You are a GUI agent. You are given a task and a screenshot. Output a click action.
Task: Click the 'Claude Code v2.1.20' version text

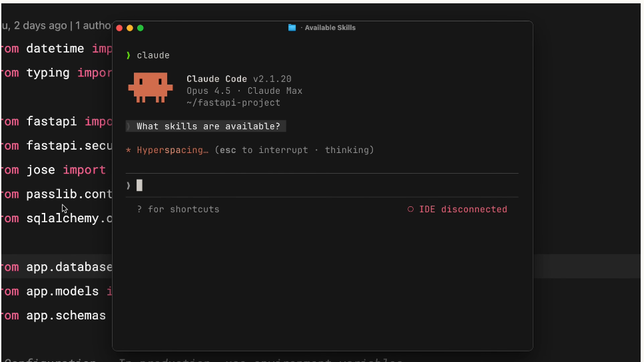coord(238,79)
